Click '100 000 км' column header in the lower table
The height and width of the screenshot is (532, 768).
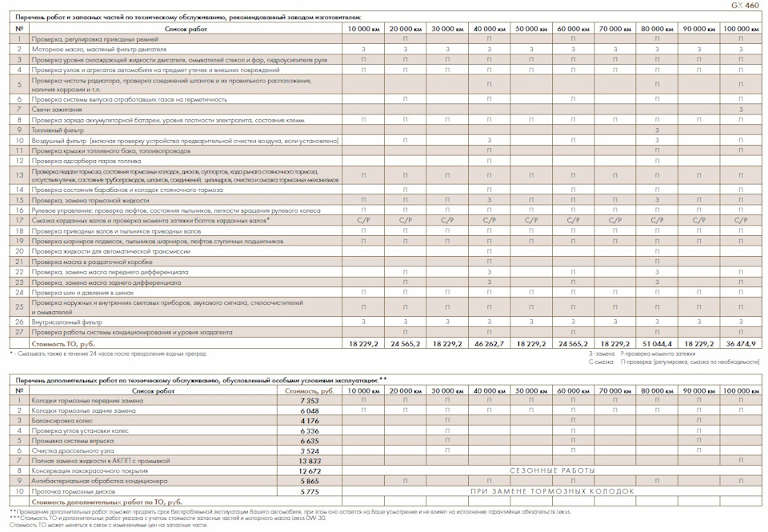pos(741,391)
